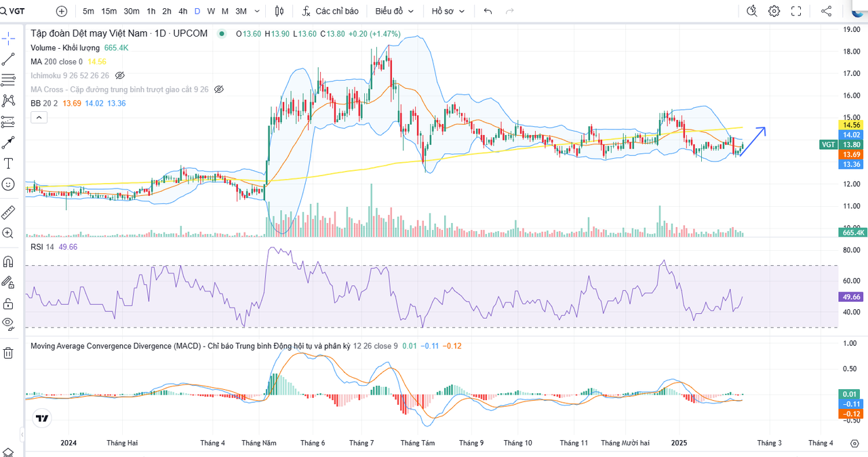Viewport: 868px width, 457px height.
Task: Toggle magnet mode
Action: (x=8, y=261)
